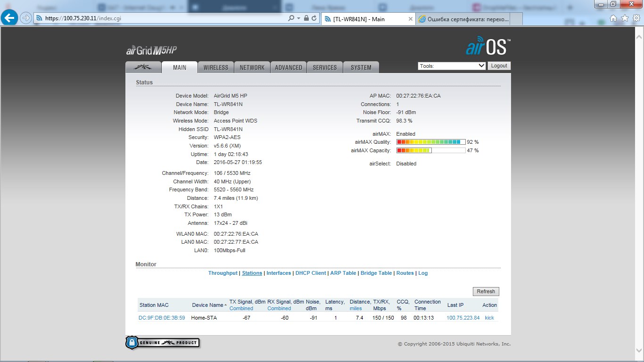The width and height of the screenshot is (644, 362).
Task: Open a new blank browser tab
Action: pyautogui.click(x=516, y=19)
